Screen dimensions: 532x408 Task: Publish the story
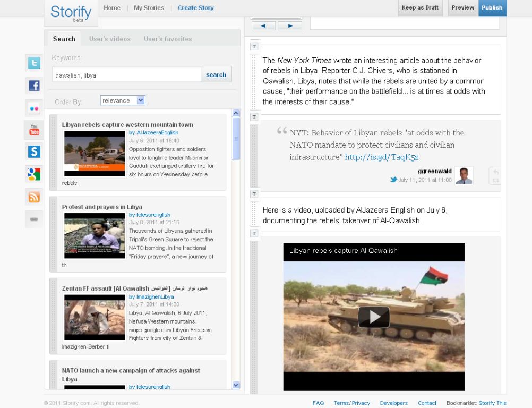pyautogui.click(x=492, y=8)
